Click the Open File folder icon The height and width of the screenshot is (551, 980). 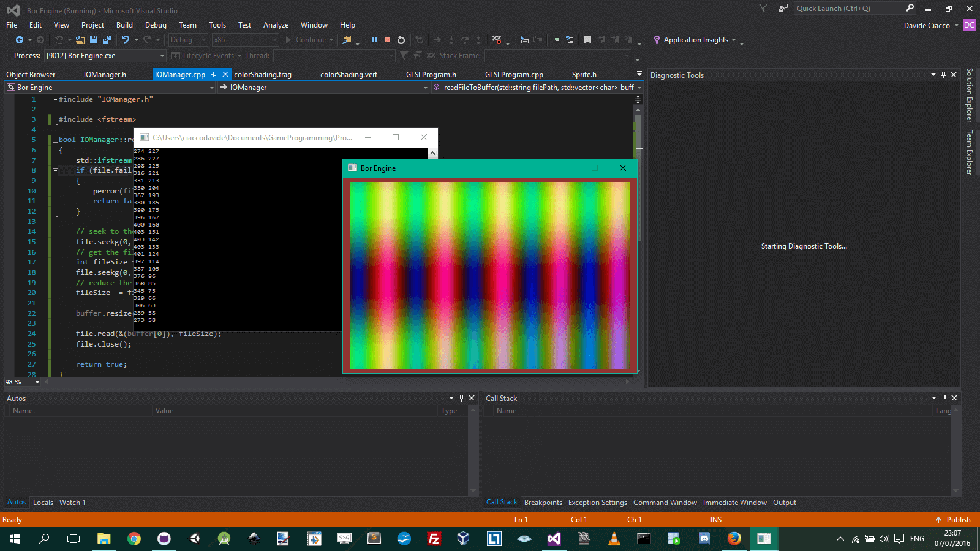coord(80,40)
